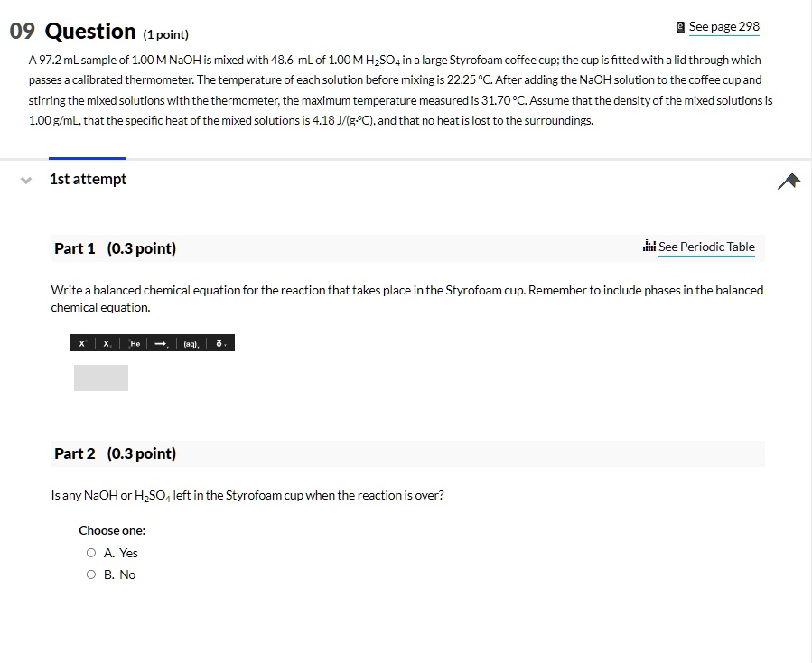Click the ebook icon near page 298

(x=681, y=27)
